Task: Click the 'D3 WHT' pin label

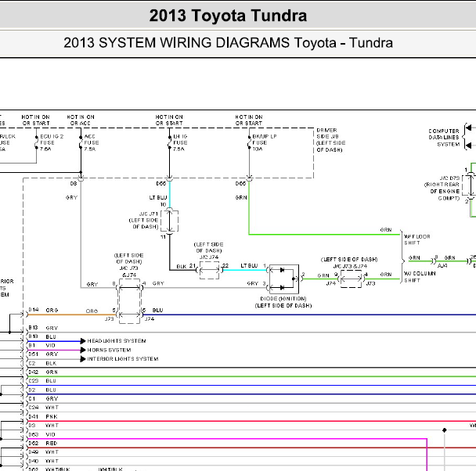Action: 43,425
